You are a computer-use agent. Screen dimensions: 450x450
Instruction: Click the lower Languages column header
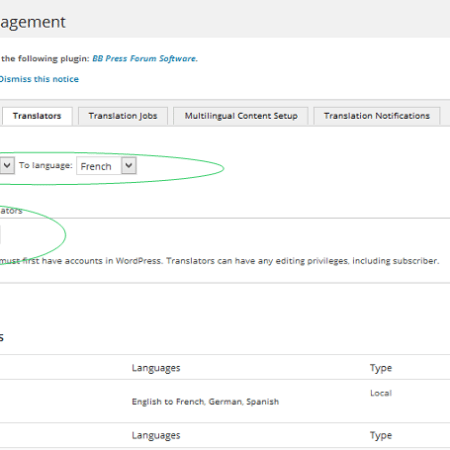[x=156, y=435]
